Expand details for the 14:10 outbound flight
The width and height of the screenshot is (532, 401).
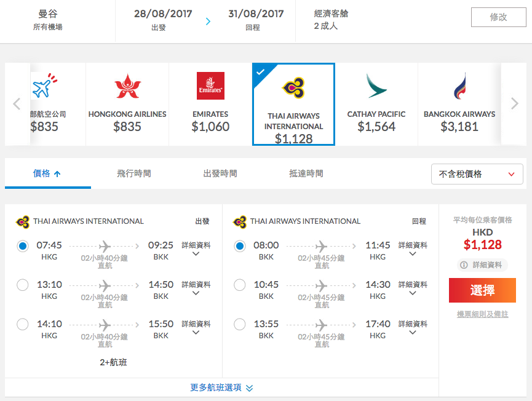196,327
